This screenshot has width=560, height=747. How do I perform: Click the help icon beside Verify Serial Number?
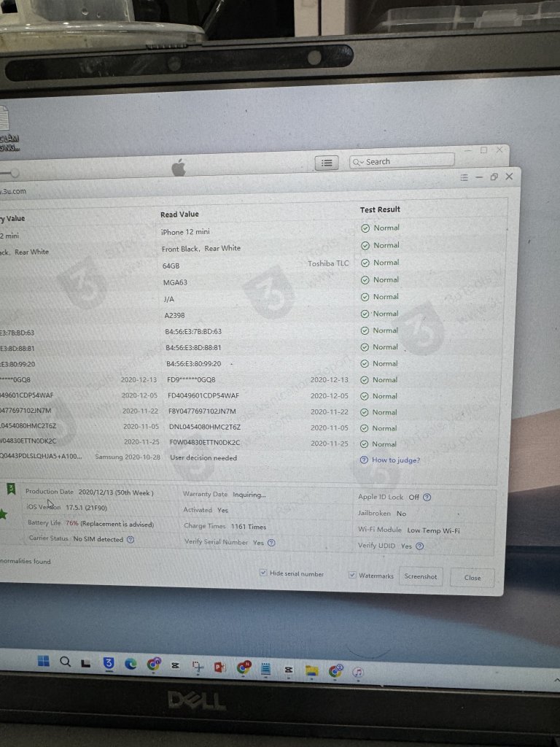(271, 543)
